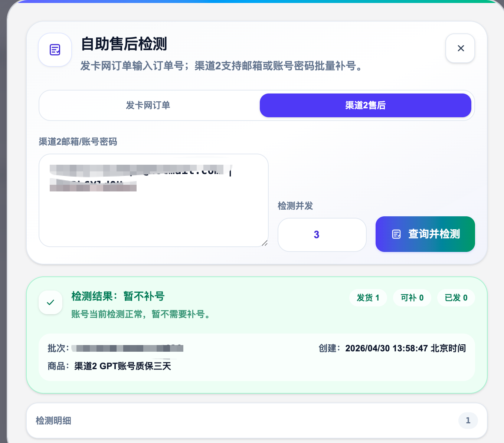The width and height of the screenshot is (504, 443).
Task: Click the 自助售后检测 title
Action: [124, 44]
